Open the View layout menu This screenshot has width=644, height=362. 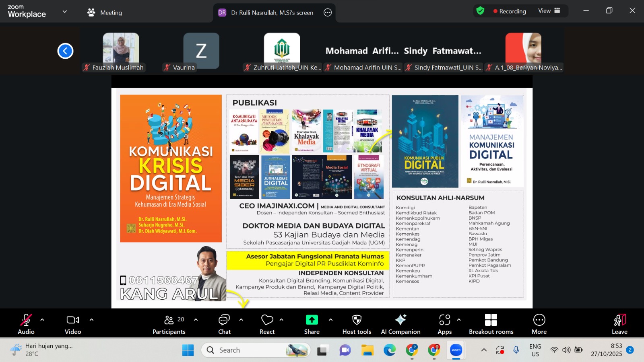(x=549, y=11)
